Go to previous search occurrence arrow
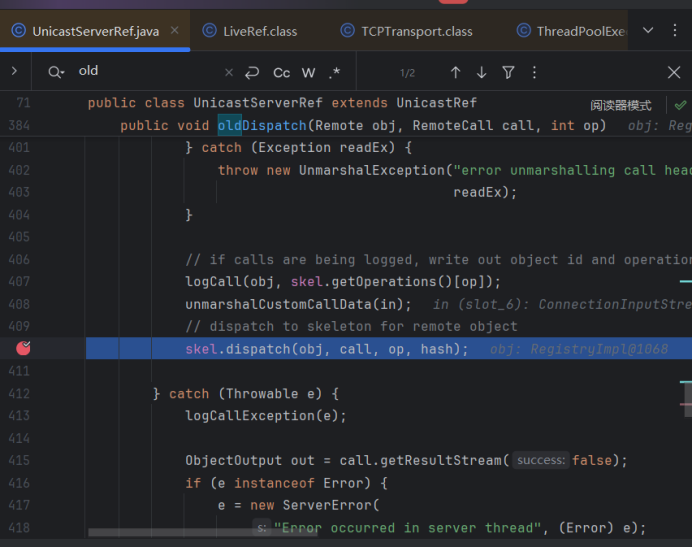693x547 pixels. pyautogui.click(x=456, y=72)
